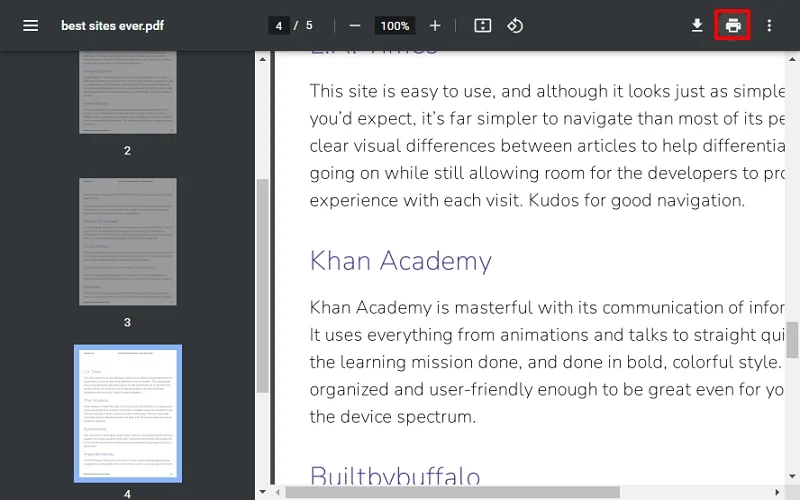
Task: Click the print icon
Action: [733, 25]
